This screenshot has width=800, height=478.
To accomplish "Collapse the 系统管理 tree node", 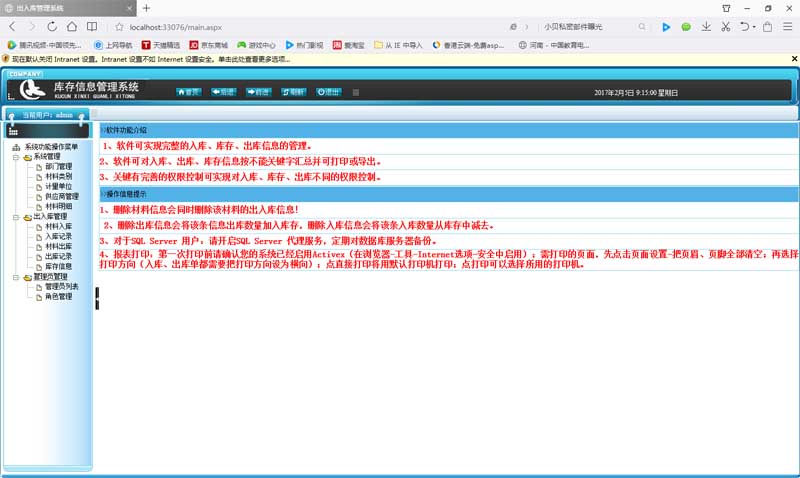I will point(16,157).
